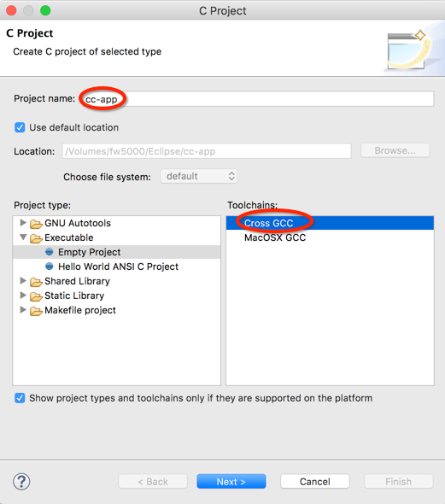Uncheck Show project types only if supported
Screen dimensions: 445x504
(x=20, y=398)
